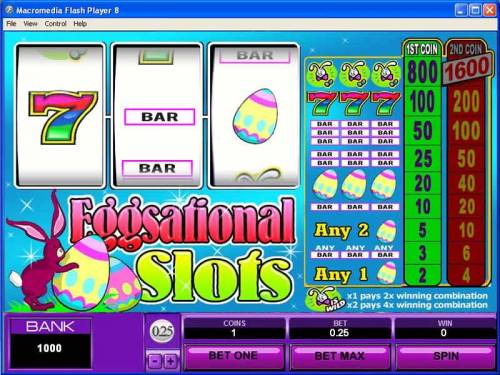The height and width of the screenshot is (375, 500).
Task: Open the File menu
Action: pos(11,24)
